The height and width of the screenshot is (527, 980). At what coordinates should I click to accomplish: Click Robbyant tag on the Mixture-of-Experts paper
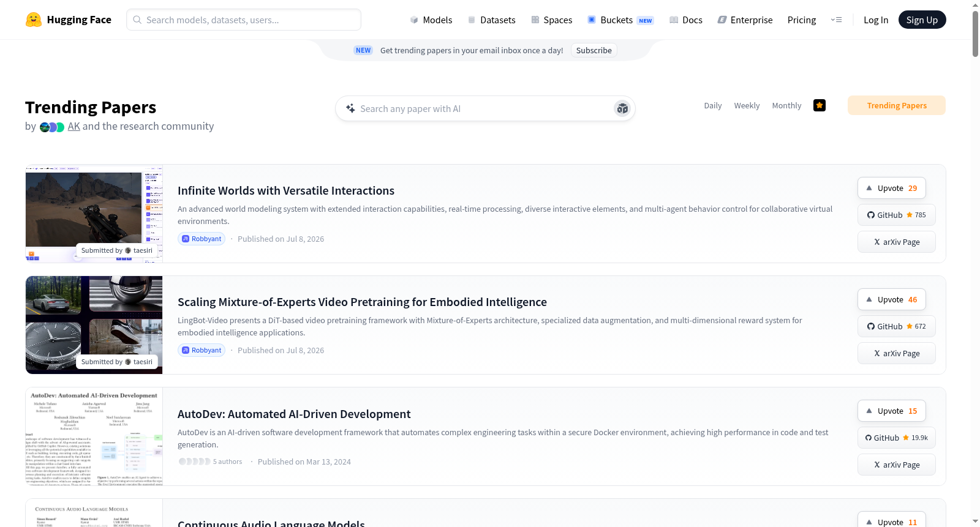pos(202,350)
